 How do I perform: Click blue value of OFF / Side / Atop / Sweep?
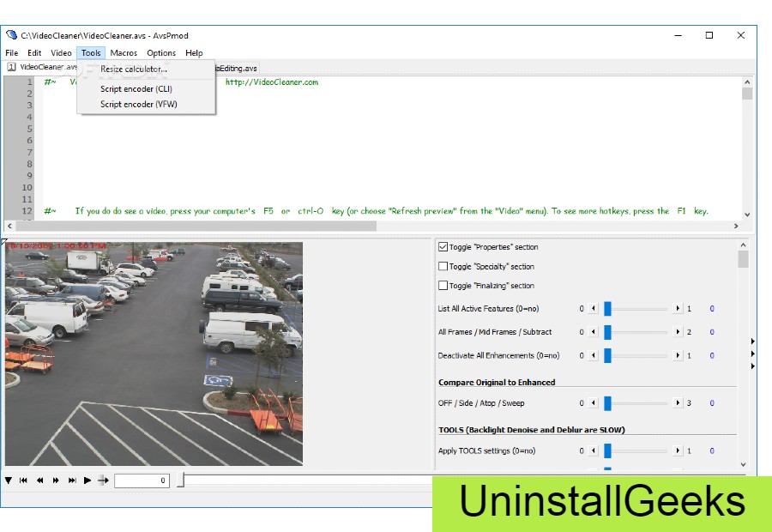[x=712, y=403]
